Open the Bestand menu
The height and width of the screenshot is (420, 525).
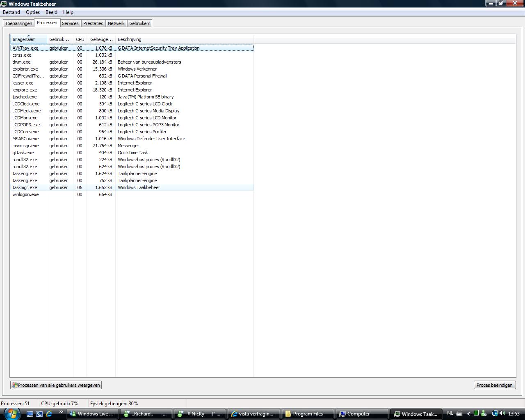tap(11, 12)
